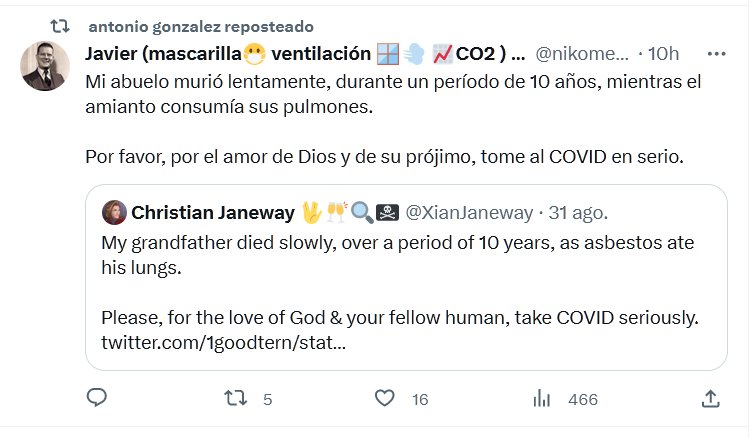The height and width of the screenshot is (438, 756).
Task: Open Christian Janeway's small avatar
Action: click(x=114, y=212)
